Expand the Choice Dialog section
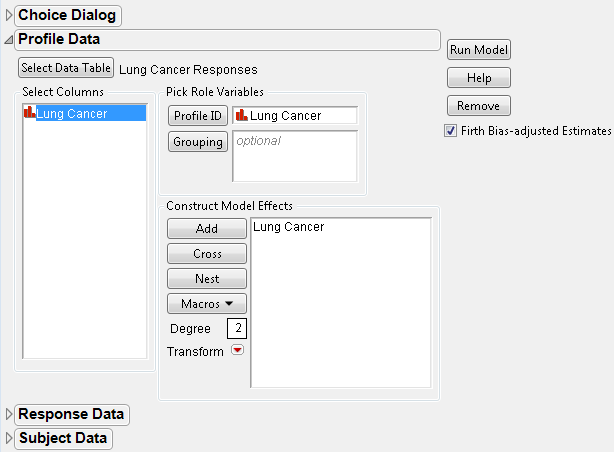 [9, 15]
